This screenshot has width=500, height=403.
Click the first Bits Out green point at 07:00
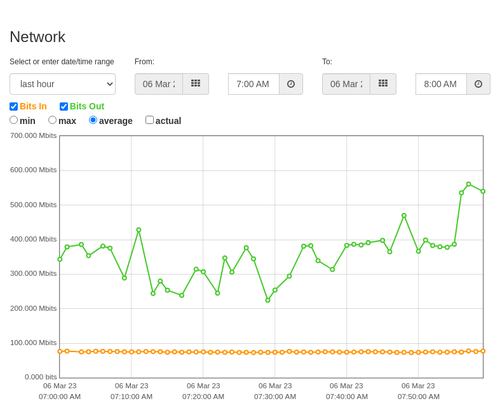pos(60,259)
